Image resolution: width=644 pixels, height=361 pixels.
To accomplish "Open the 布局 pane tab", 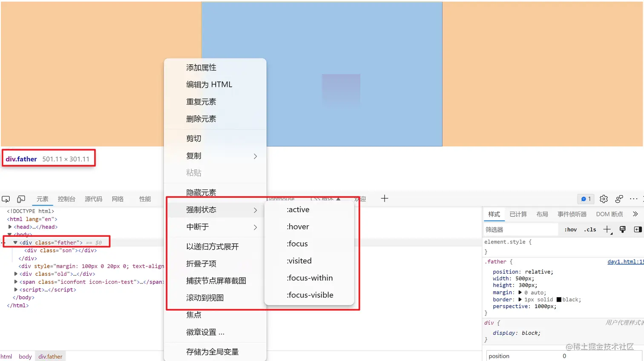I will click(542, 214).
